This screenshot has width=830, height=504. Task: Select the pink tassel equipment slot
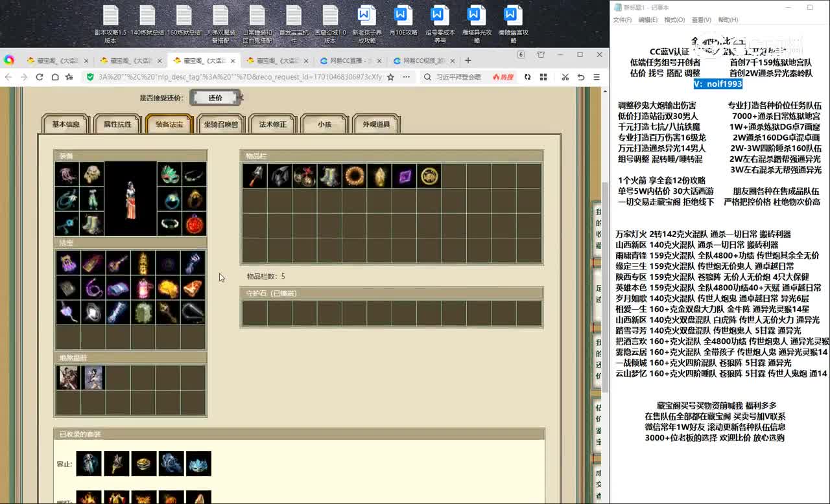pyautogui.click(x=67, y=174)
